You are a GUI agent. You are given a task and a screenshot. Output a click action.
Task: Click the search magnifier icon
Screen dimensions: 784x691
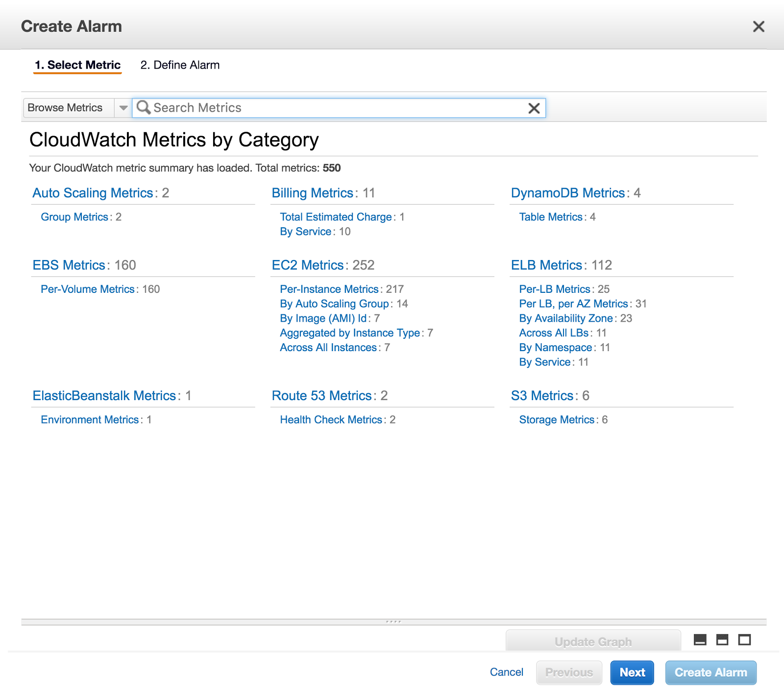coord(143,107)
